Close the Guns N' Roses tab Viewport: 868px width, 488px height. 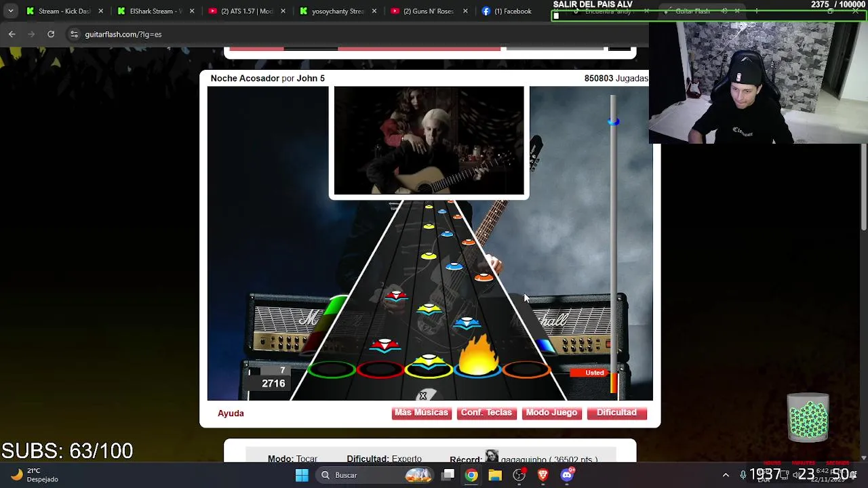[x=465, y=11]
